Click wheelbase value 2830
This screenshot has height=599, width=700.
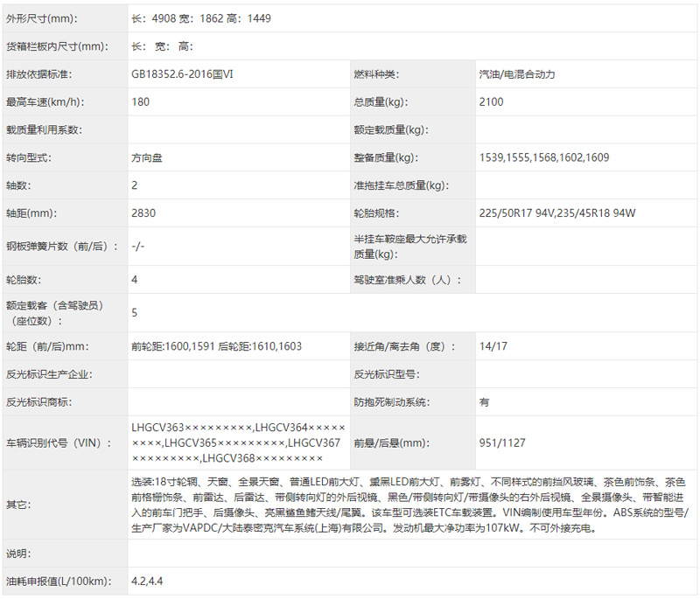[143, 213]
